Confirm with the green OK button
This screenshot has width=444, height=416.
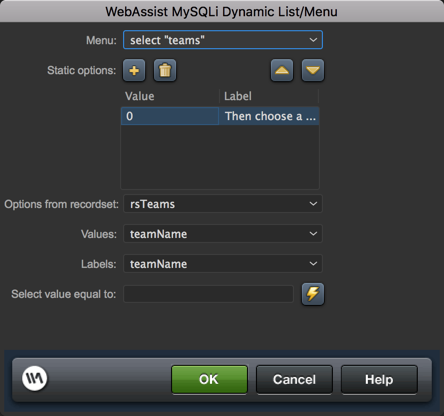pyautogui.click(x=209, y=379)
